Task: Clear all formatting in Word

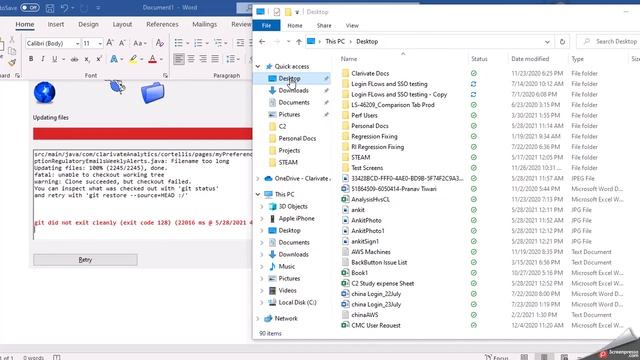Action: click(160, 43)
